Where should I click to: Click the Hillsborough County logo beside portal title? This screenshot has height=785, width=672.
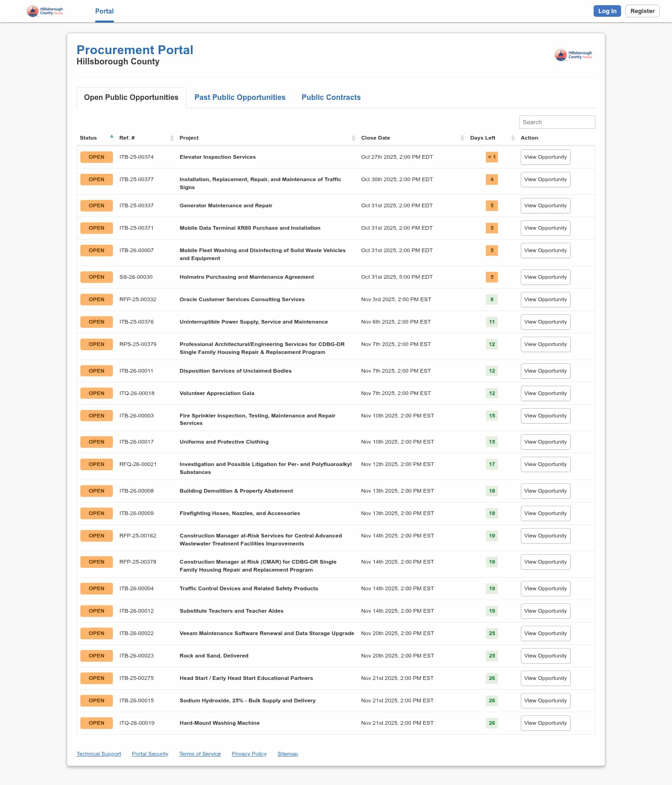pos(573,55)
